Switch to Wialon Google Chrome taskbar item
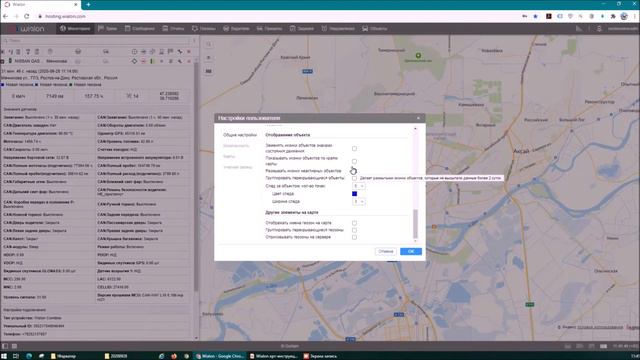 (x=220, y=356)
